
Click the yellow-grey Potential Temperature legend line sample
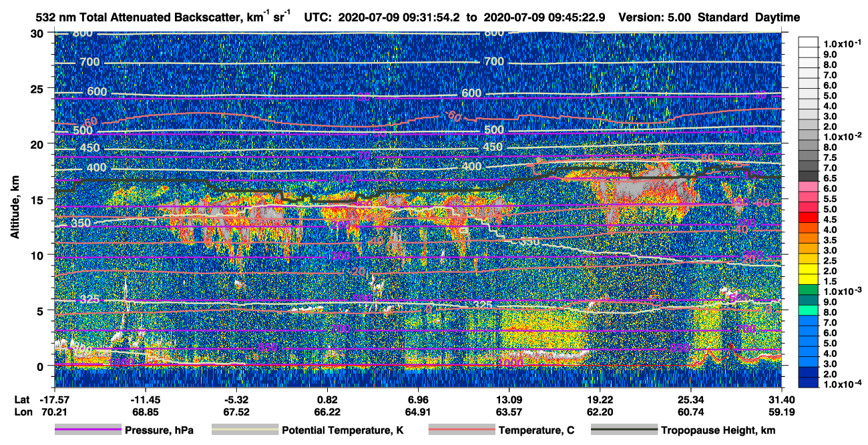click(244, 430)
